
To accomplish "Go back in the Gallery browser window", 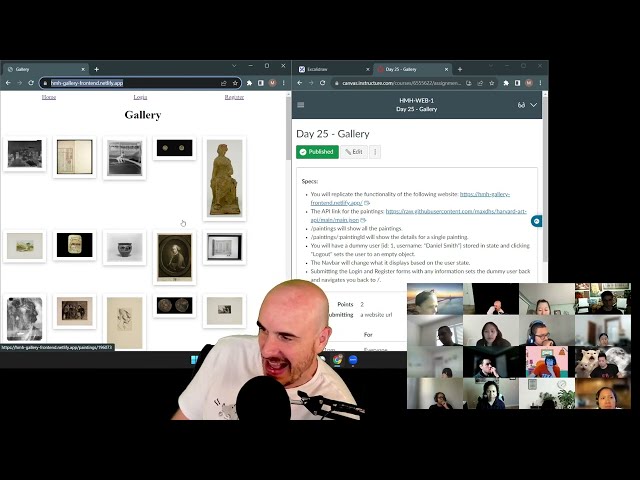I will tap(8, 83).
